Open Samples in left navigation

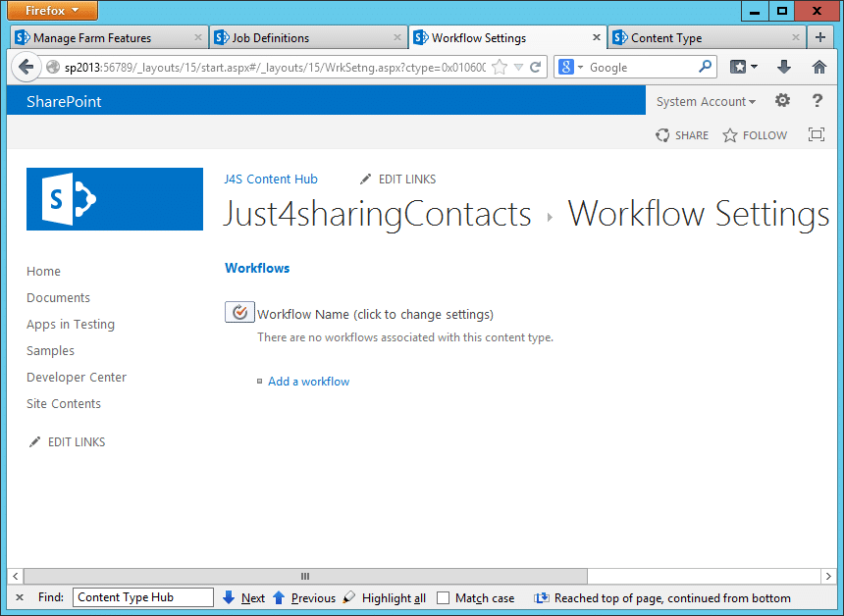pyautogui.click(x=51, y=351)
